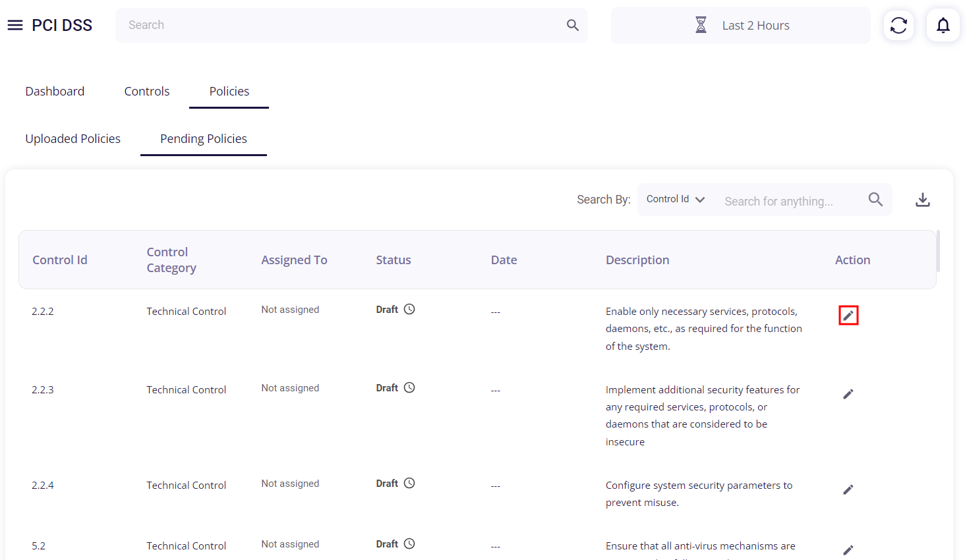This screenshot has height=560, width=967.
Task: Download the pending policies list
Action: [x=923, y=200]
